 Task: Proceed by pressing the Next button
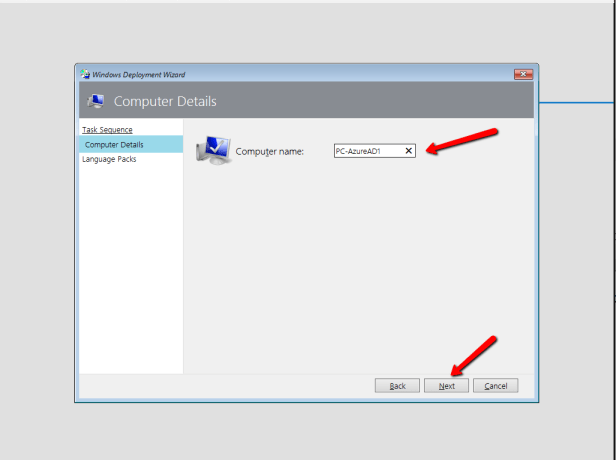click(x=446, y=386)
